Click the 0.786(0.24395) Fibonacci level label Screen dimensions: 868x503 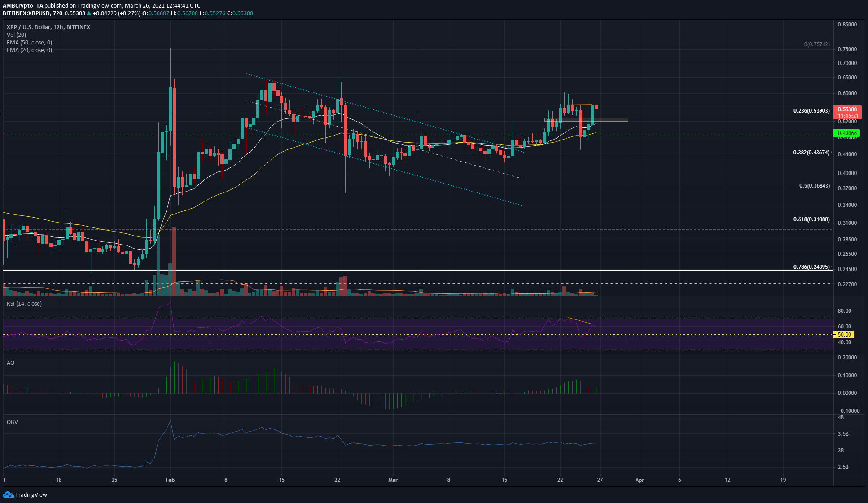click(x=811, y=267)
